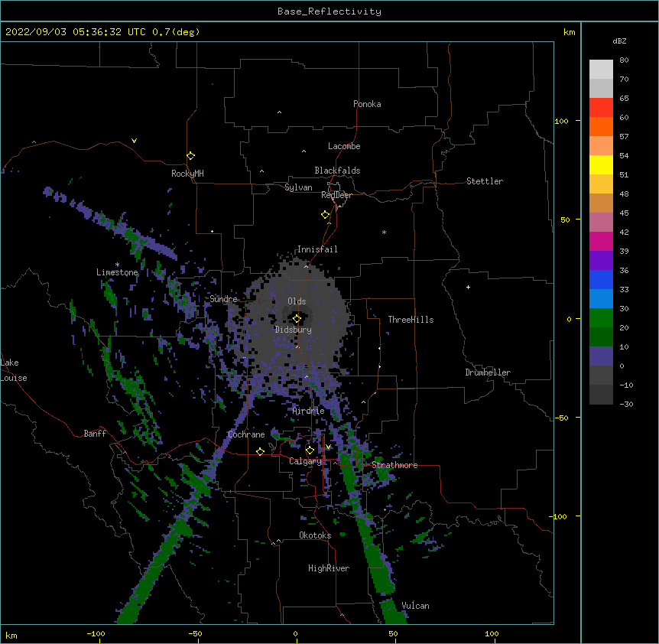Click the HighRiver town label
659x644 pixels.
point(329,568)
